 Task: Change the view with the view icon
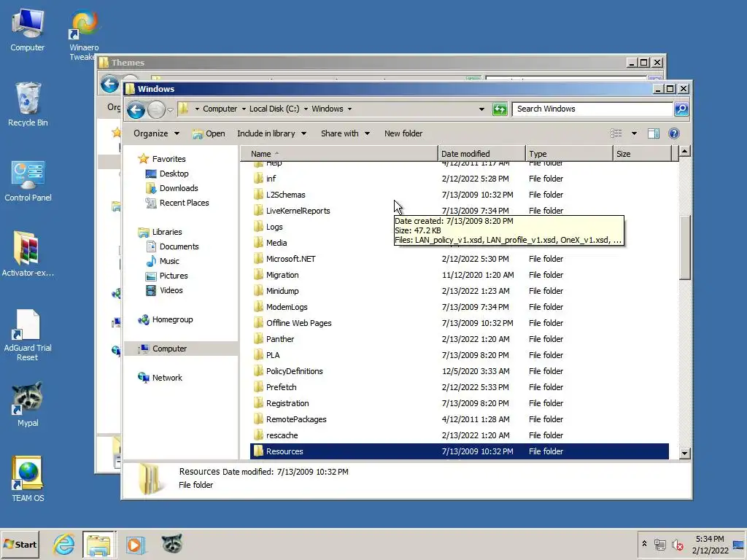coord(616,134)
